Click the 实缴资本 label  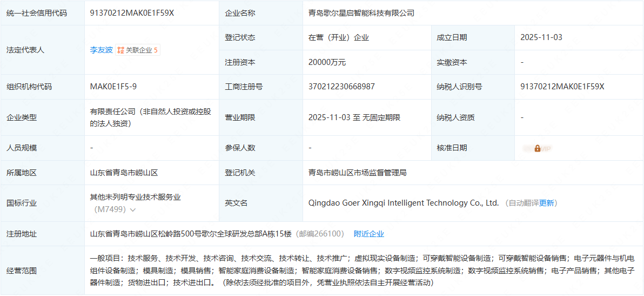(452, 62)
